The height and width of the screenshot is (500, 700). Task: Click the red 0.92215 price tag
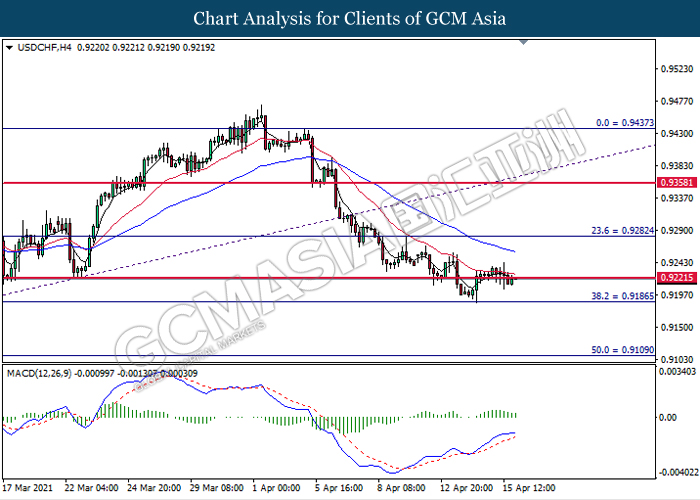coord(677,278)
